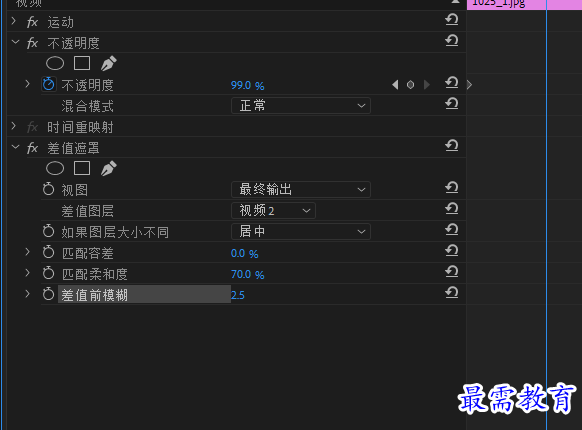Reset the 不透明度 effect group

[452, 40]
